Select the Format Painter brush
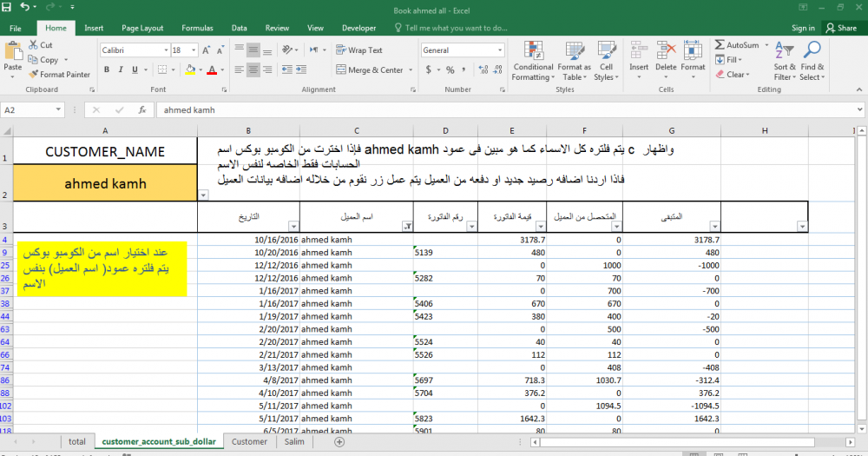This screenshot has width=868, height=456. pos(34,74)
